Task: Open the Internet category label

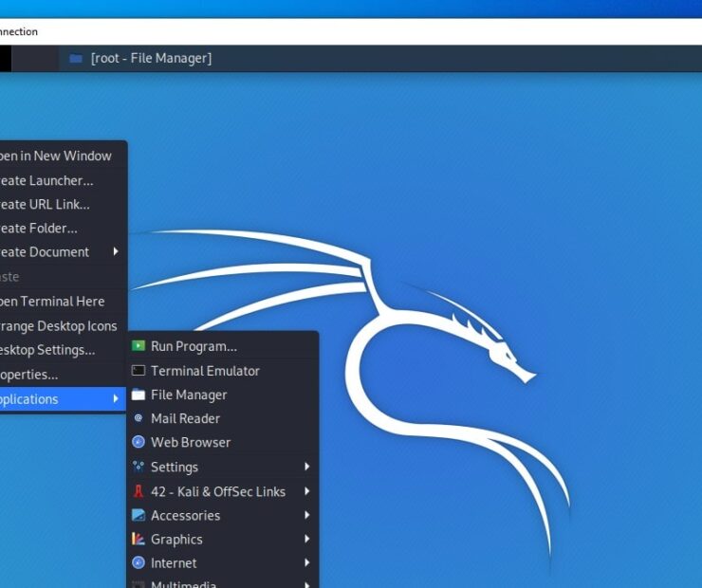Action: [x=174, y=563]
